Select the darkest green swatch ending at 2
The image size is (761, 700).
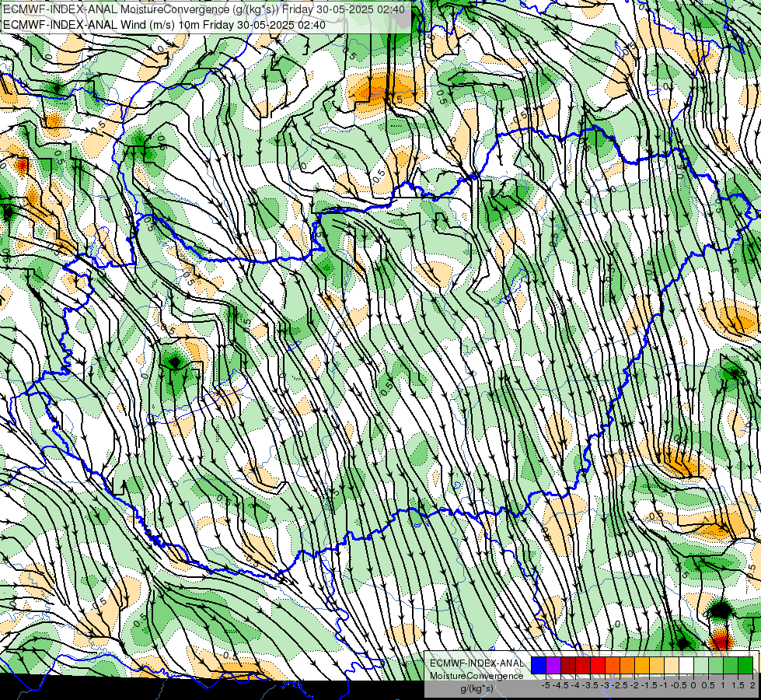[x=745, y=666]
